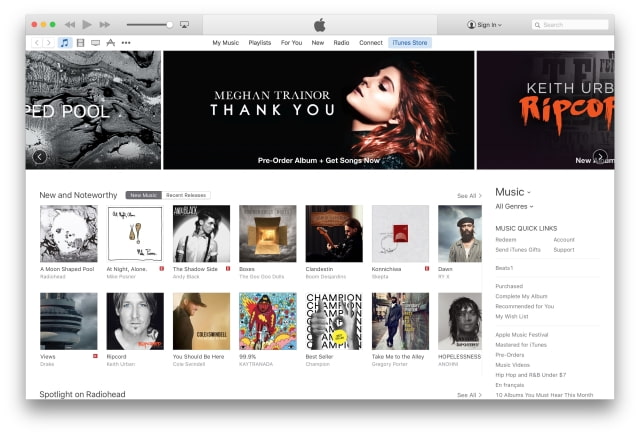Click the rewind playback button
Viewport: 640px width, 436px height.
click(x=70, y=24)
